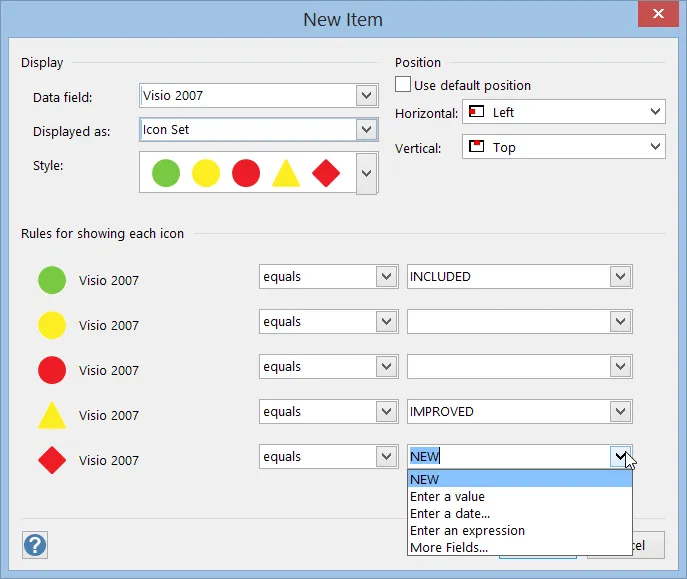Click the Top alignment icon in Vertical box
687x579 pixels.
[x=476, y=146]
